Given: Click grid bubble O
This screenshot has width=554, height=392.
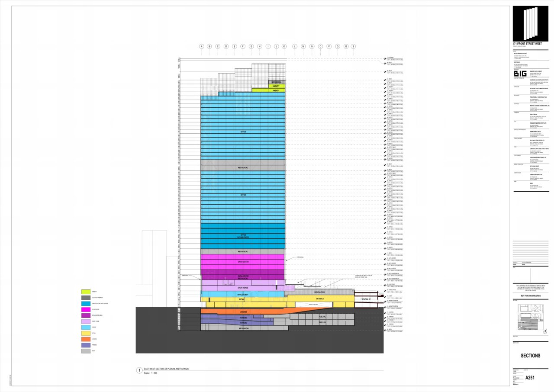Looking at the screenshot, I should click(x=320, y=46).
